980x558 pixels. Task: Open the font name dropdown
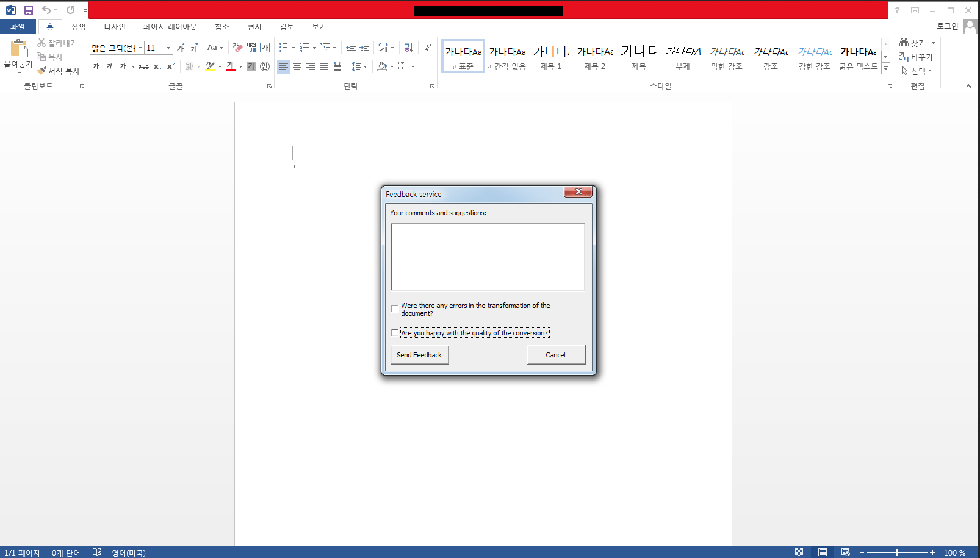point(140,48)
